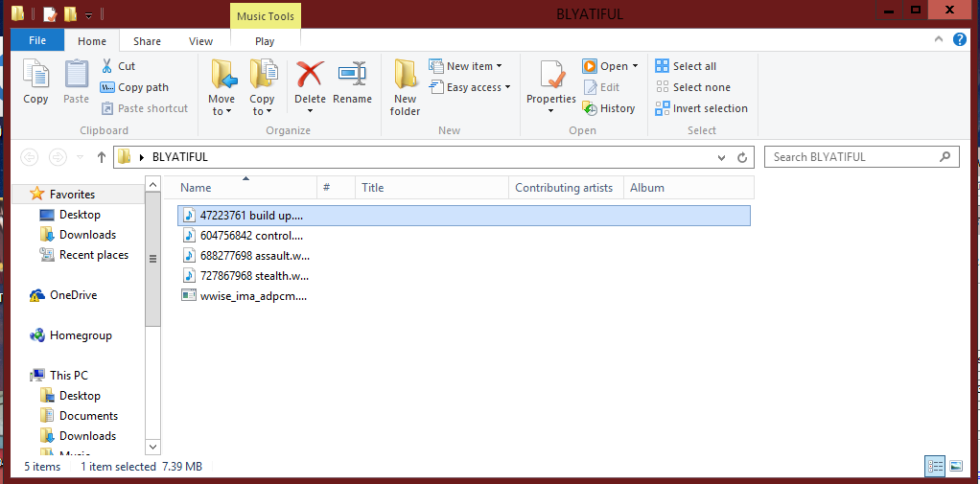The width and height of the screenshot is (980, 484).
Task: Select the 47223761 build up file
Action: 464,216
